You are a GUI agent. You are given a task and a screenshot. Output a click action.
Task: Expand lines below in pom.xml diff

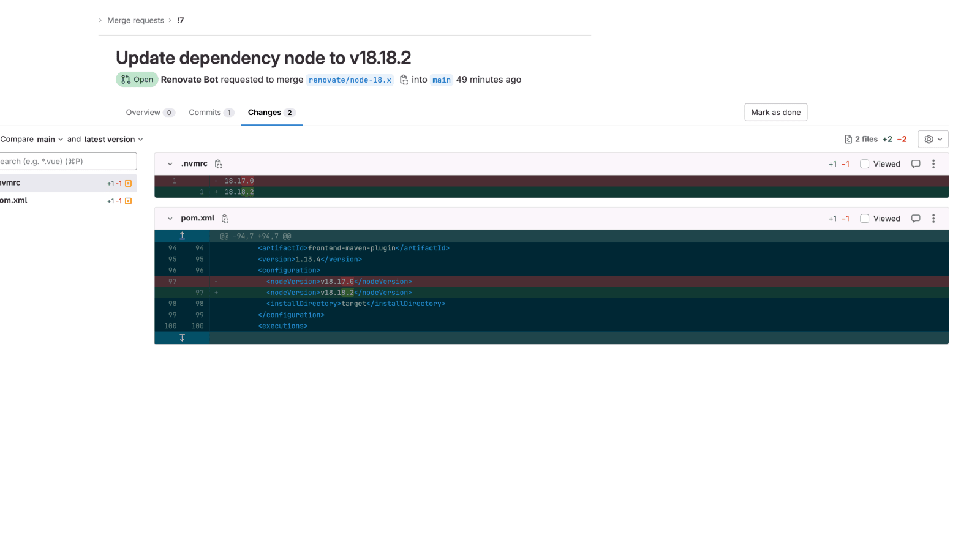pyautogui.click(x=182, y=338)
